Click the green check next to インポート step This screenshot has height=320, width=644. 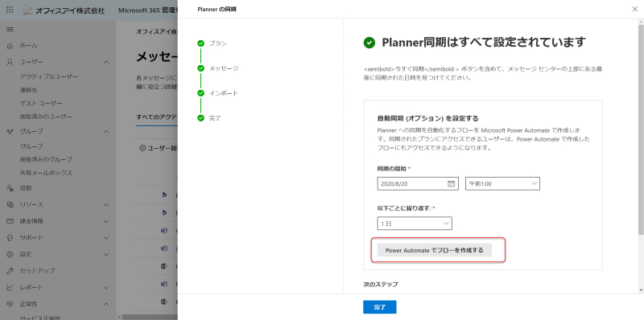(x=200, y=93)
